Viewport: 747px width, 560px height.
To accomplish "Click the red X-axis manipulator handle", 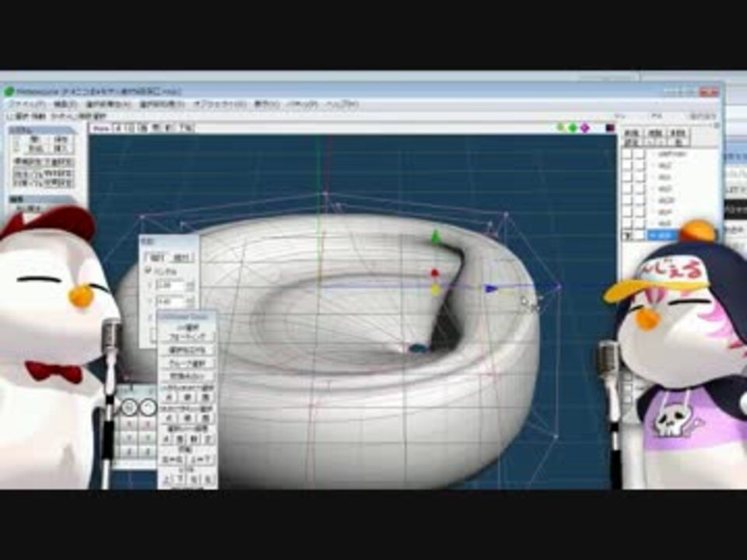I will pyautogui.click(x=434, y=273).
